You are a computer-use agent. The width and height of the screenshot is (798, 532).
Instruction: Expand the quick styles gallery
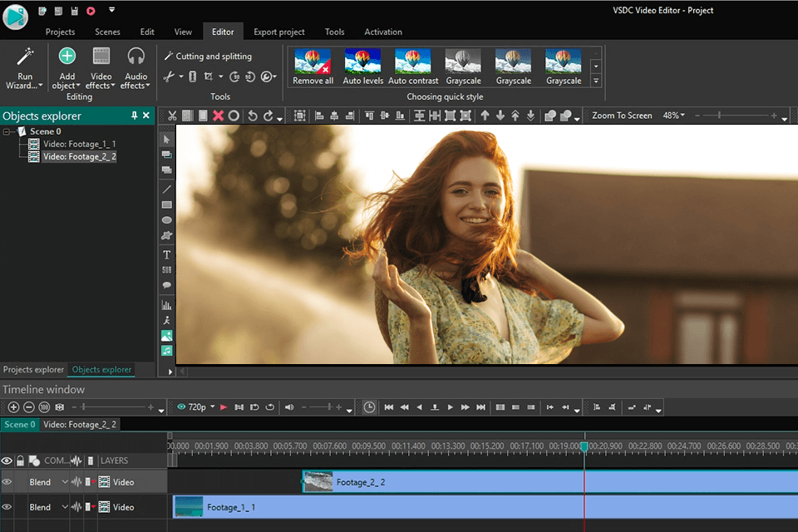[596, 81]
